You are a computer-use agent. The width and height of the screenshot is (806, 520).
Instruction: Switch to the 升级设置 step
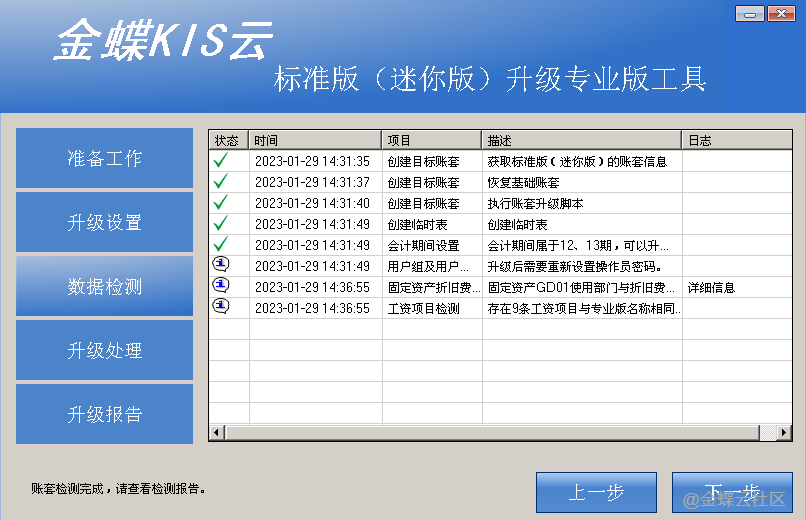pos(104,222)
